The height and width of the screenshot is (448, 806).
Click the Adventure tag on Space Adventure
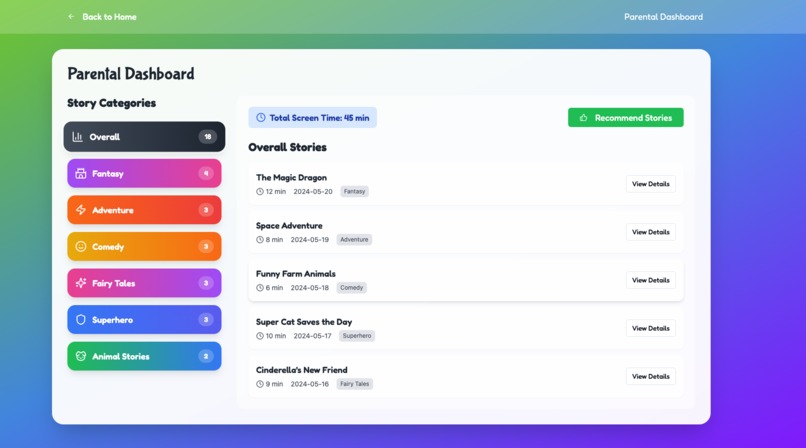pyautogui.click(x=354, y=239)
